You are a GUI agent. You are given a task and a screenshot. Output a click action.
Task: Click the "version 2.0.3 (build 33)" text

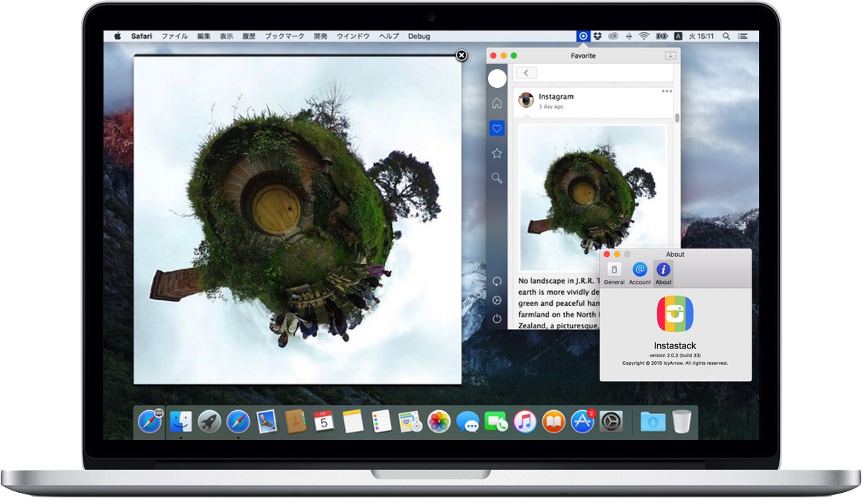(674, 356)
